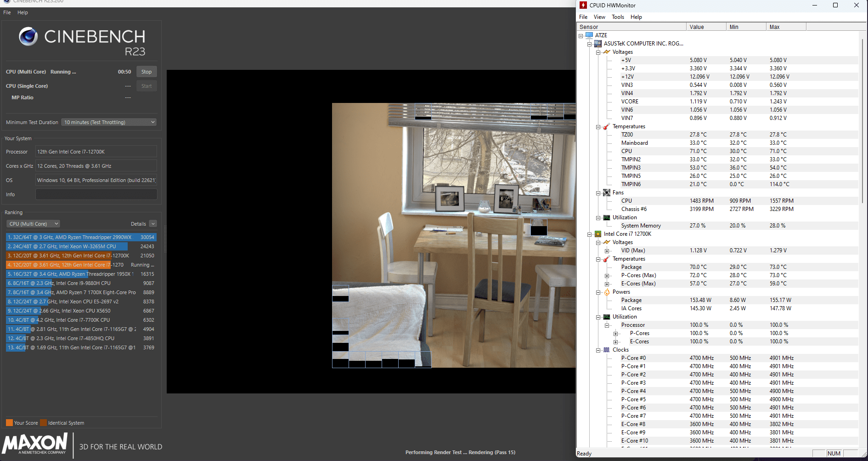Open the CPU (Multi Core) ranking dropdown
The image size is (868, 461).
(x=33, y=224)
